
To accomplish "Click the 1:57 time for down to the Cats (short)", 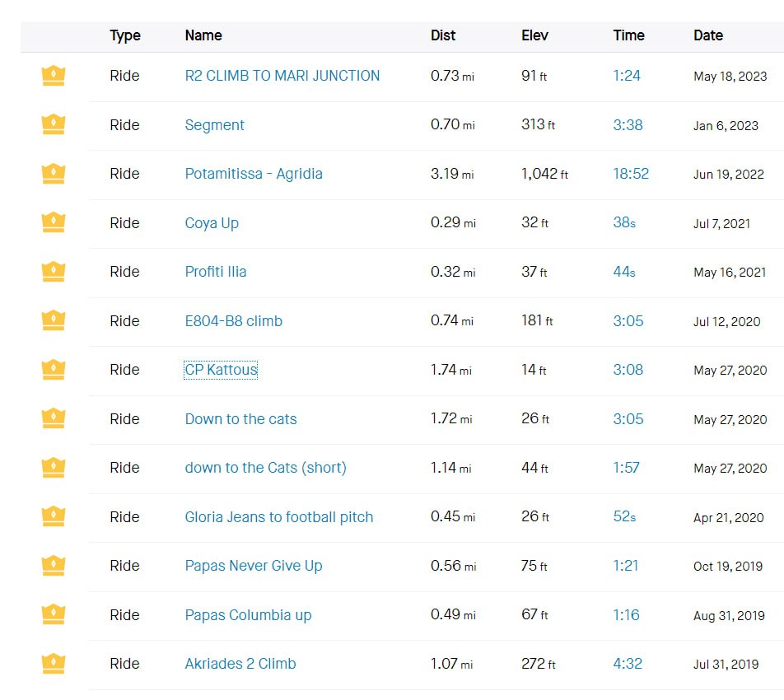I will tap(626, 468).
